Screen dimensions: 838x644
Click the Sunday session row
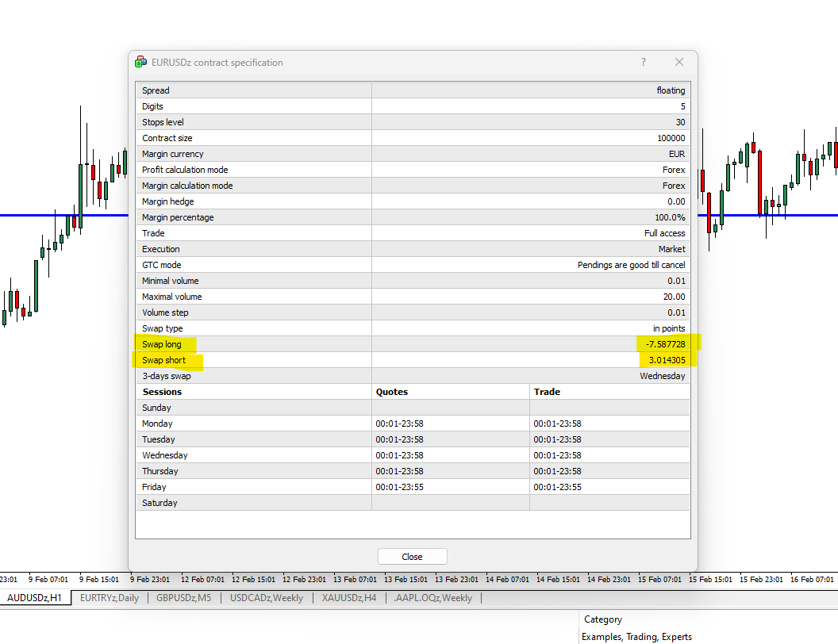click(x=413, y=408)
